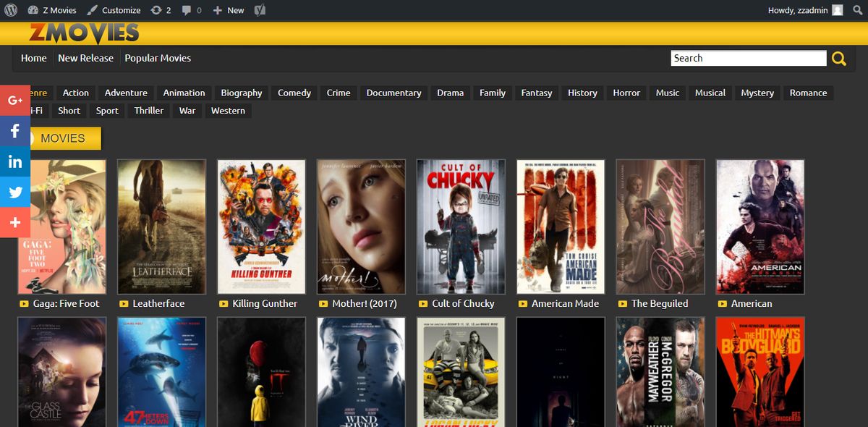The height and width of the screenshot is (427, 868).
Task: Click the Google+ share icon
Action: point(15,101)
